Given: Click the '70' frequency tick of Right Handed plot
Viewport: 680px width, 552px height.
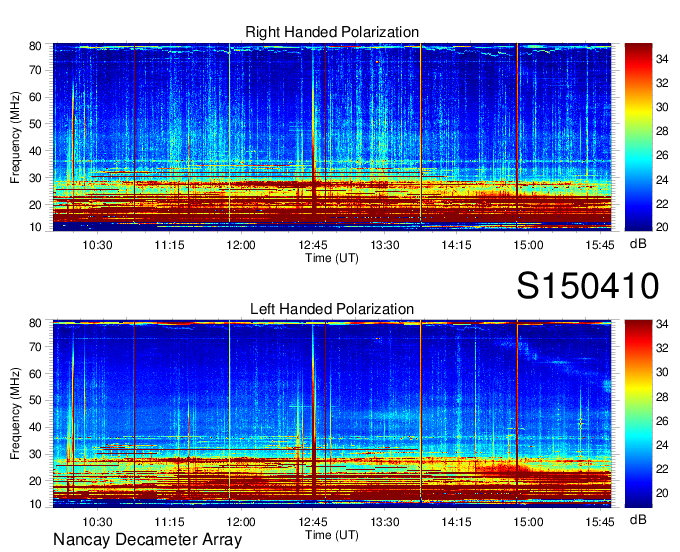Looking at the screenshot, I should 35,70.
